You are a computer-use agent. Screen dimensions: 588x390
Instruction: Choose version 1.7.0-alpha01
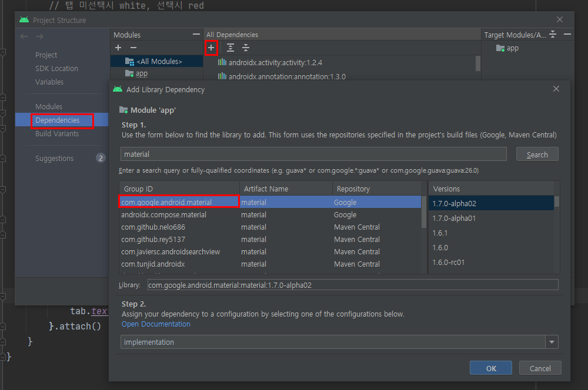491,218
